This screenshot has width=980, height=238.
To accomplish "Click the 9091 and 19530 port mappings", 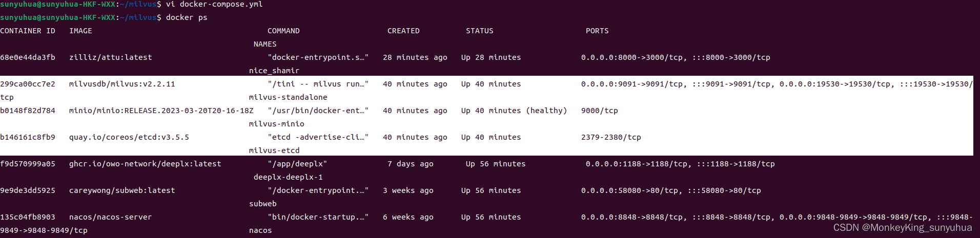I will click(x=777, y=84).
